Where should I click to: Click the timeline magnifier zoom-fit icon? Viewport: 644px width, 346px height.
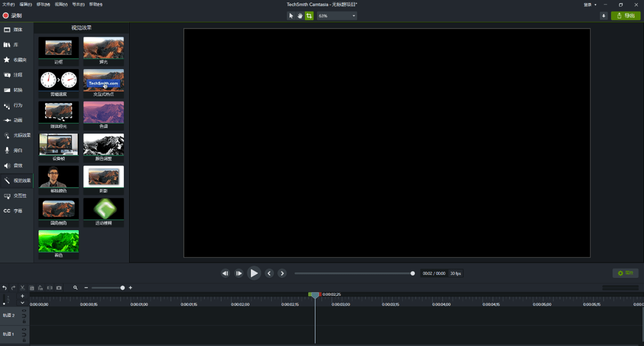(75, 288)
